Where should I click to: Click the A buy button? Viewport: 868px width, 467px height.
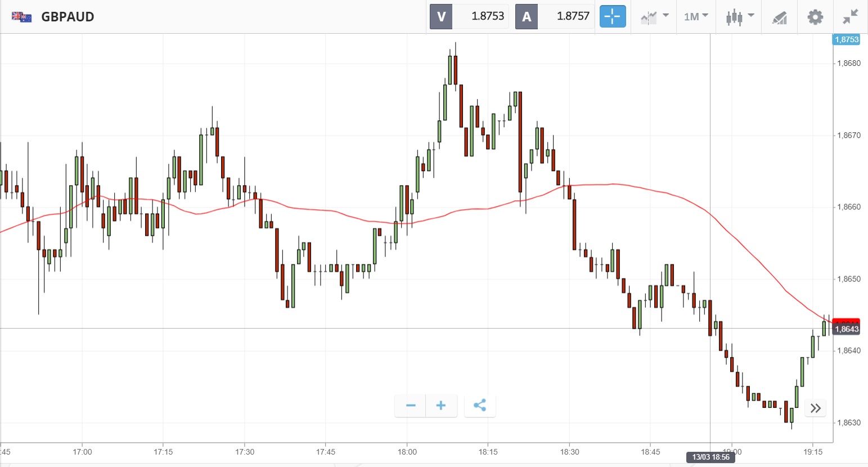[527, 17]
